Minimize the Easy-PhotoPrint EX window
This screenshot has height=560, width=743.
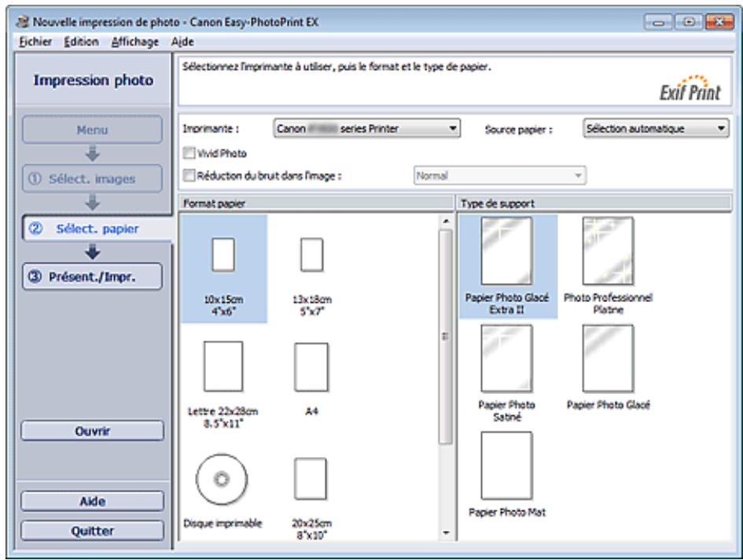658,22
